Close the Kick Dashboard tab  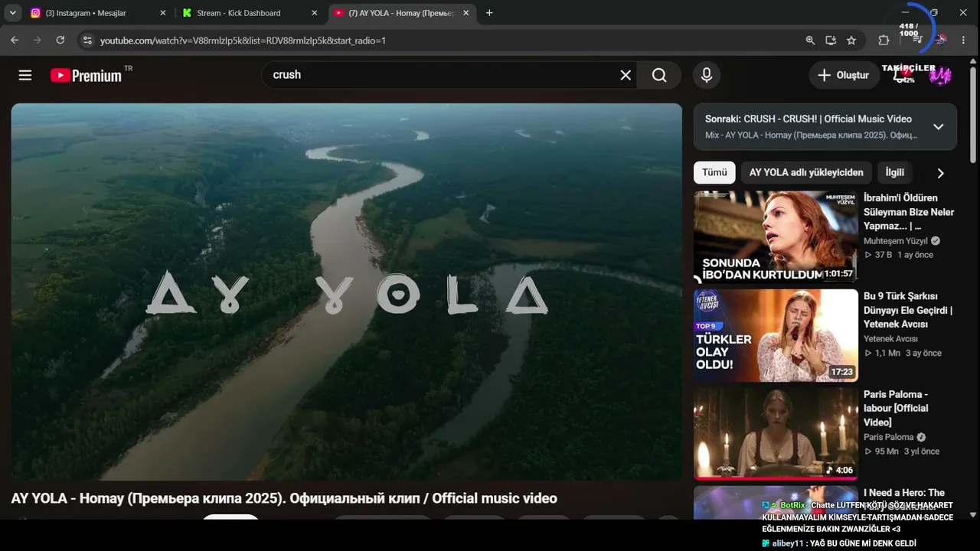click(x=314, y=13)
